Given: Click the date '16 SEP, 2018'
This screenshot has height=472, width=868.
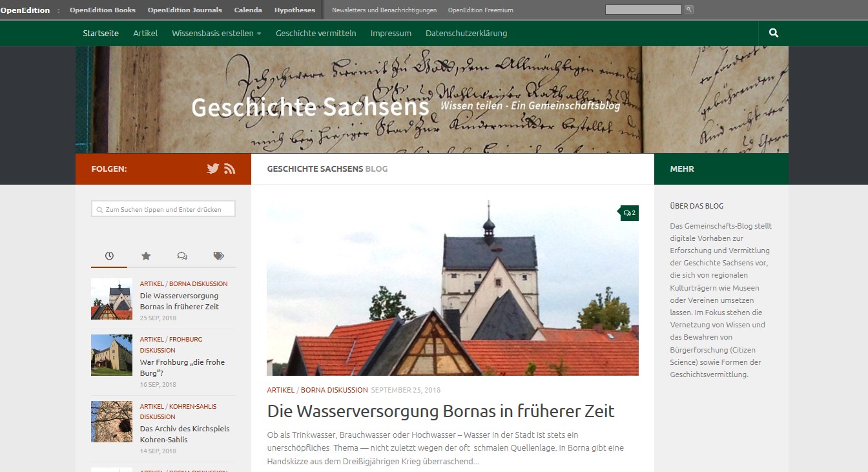Looking at the screenshot, I should point(158,385).
